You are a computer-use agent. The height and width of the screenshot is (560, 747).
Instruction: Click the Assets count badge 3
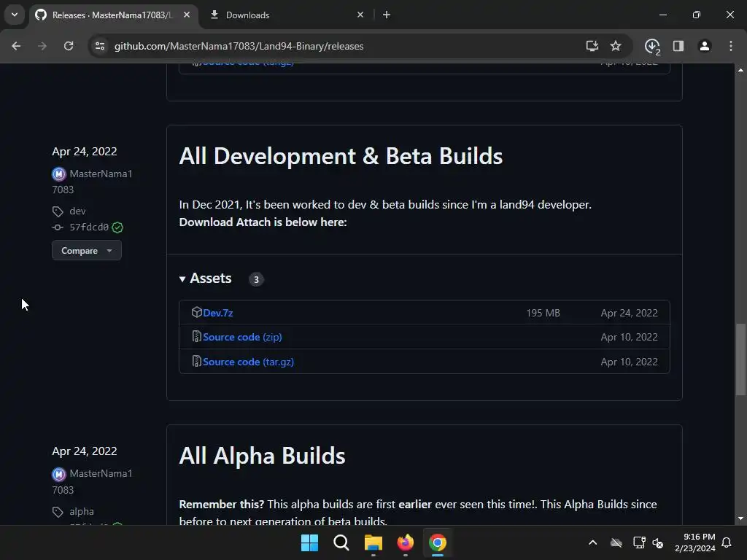pos(256,279)
